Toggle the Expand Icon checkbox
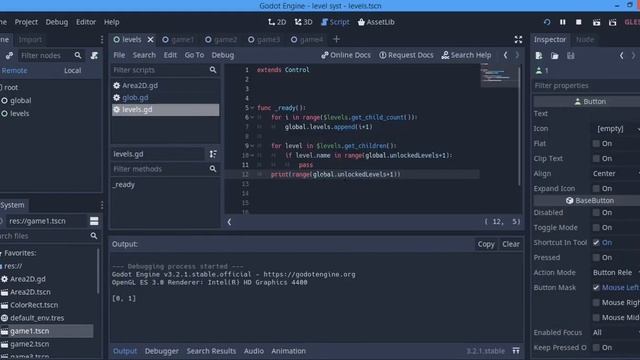Viewport: 640px width, 360px height. (x=596, y=189)
